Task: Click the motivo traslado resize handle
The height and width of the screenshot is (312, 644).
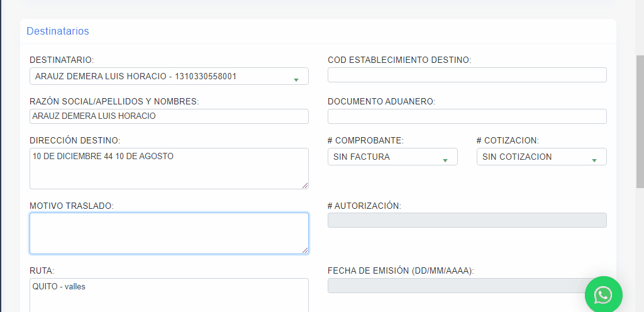Action: 305,250
